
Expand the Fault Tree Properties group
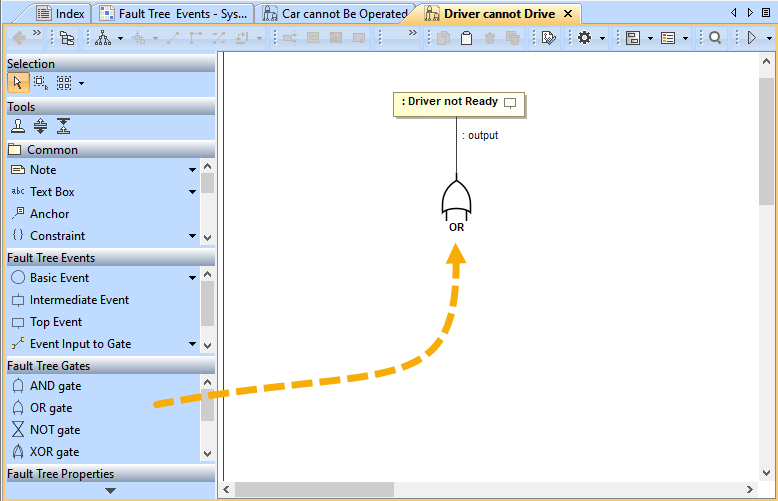pyautogui.click(x=110, y=474)
